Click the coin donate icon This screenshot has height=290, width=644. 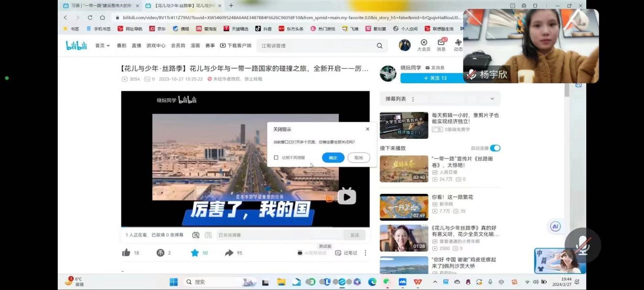click(161, 253)
